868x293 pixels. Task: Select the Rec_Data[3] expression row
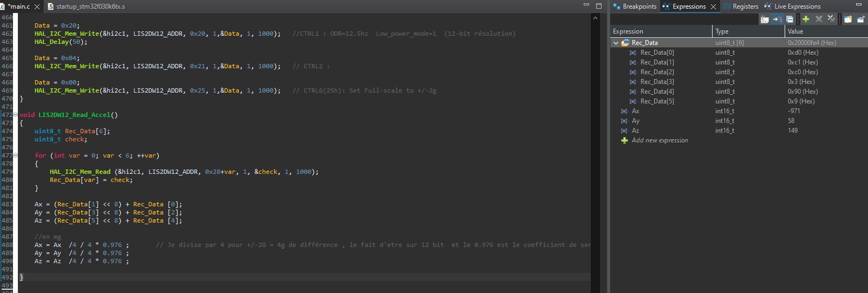(657, 82)
